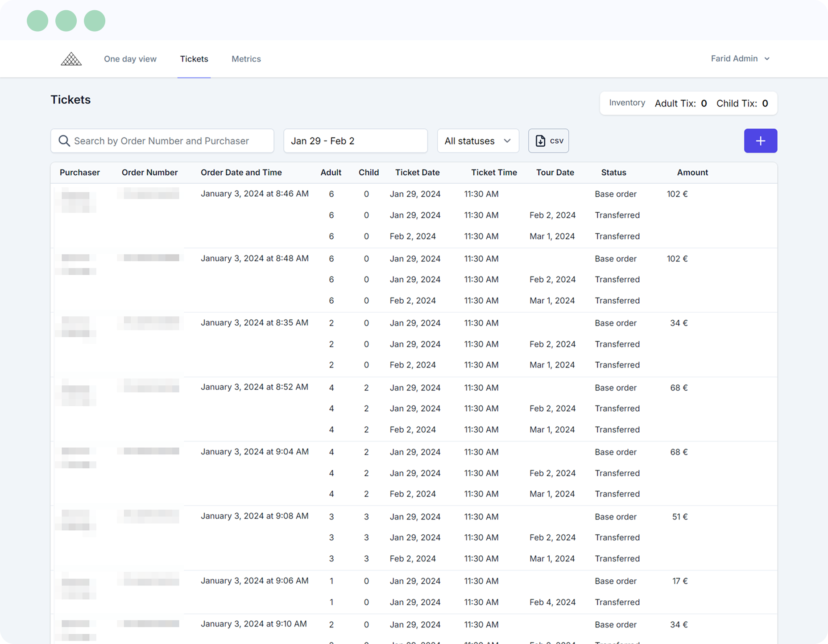Click the Inventory label

click(627, 103)
